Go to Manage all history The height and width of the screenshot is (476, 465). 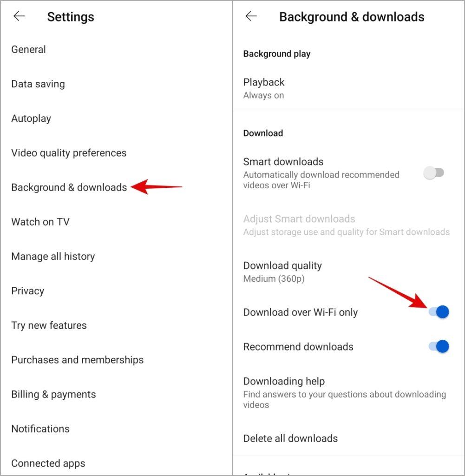[x=116, y=256]
